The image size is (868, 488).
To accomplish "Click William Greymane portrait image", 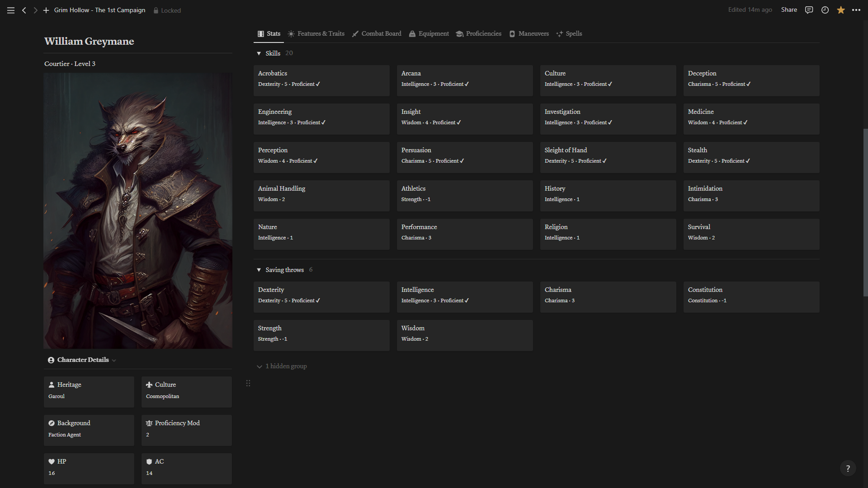I will (138, 211).
